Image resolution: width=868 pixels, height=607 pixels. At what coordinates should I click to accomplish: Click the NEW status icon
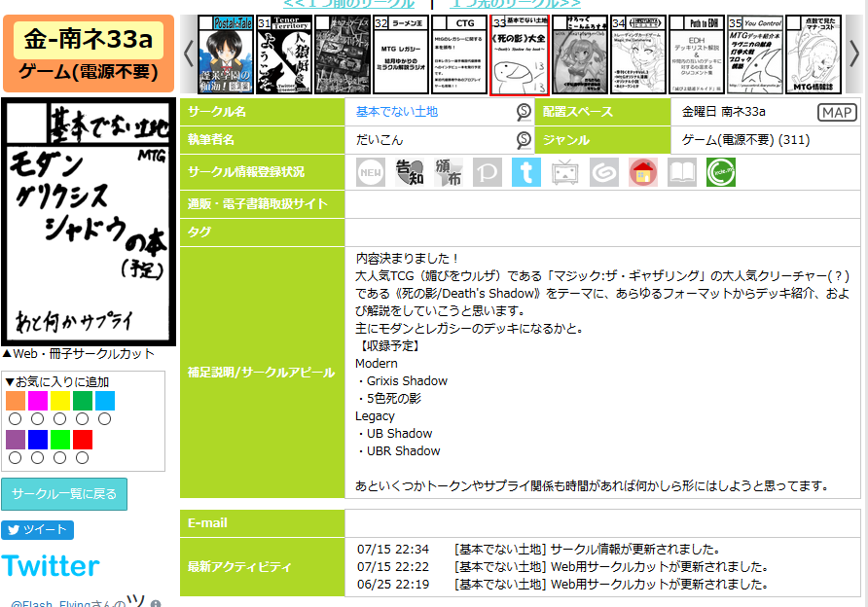click(x=371, y=172)
